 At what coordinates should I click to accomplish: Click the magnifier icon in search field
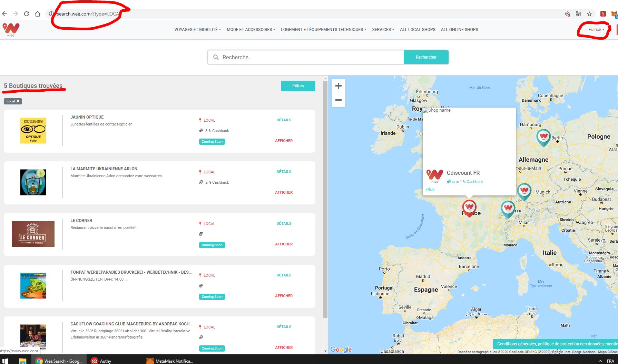pos(216,57)
